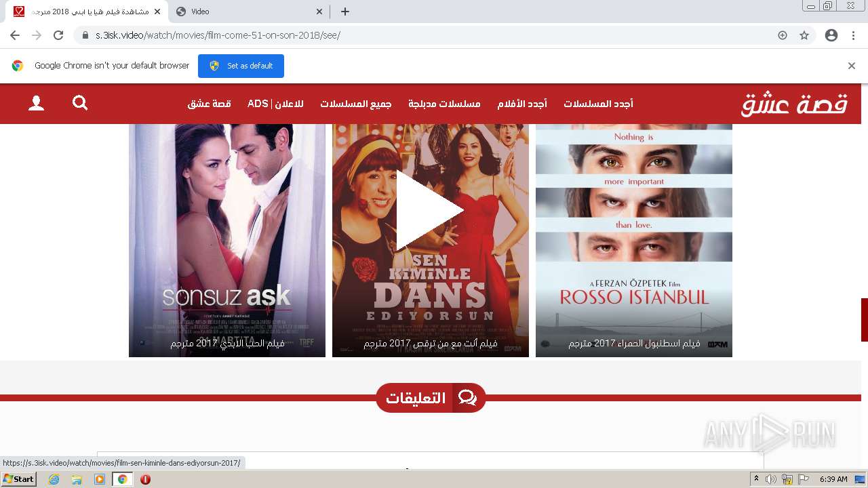Open the File Explorer taskbar icon

pyautogui.click(x=77, y=479)
